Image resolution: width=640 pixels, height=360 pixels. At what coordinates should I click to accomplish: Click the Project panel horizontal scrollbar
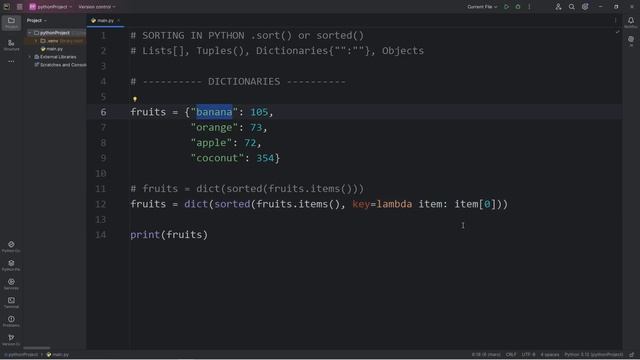(x=37, y=348)
